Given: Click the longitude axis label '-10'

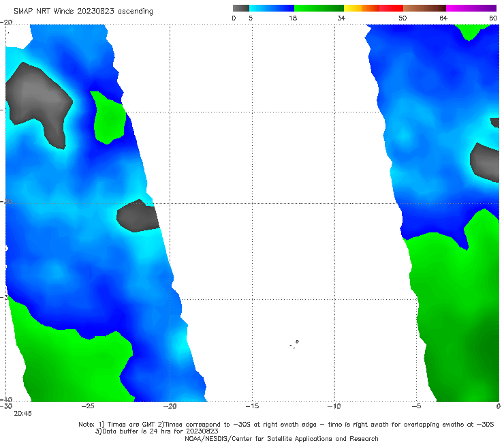Looking at the screenshot, I should [334, 406].
